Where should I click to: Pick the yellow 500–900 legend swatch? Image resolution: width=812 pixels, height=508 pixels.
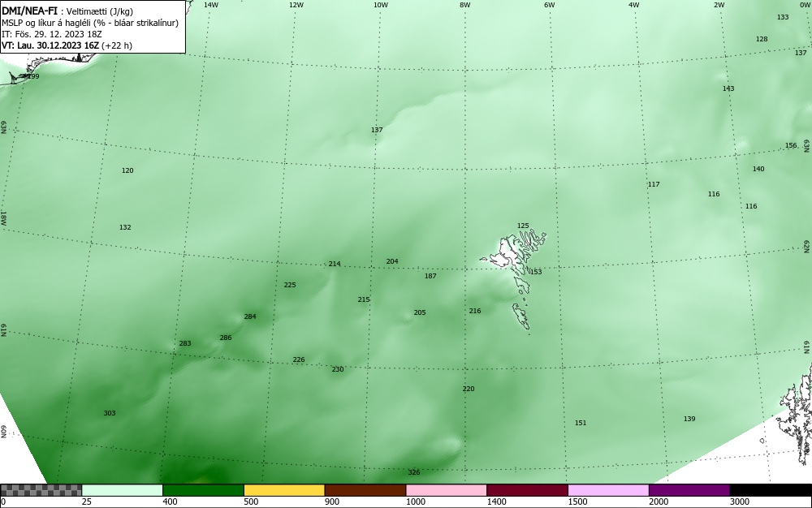point(284,490)
